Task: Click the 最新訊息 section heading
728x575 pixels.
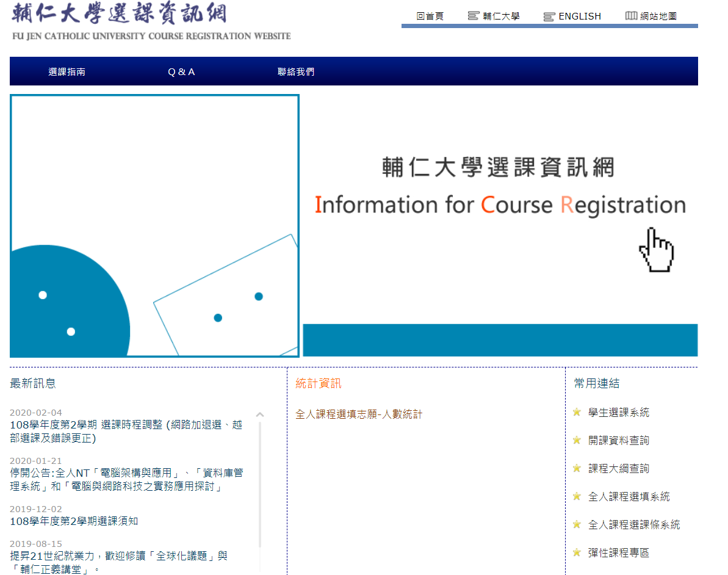Action: (x=33, y=383)
